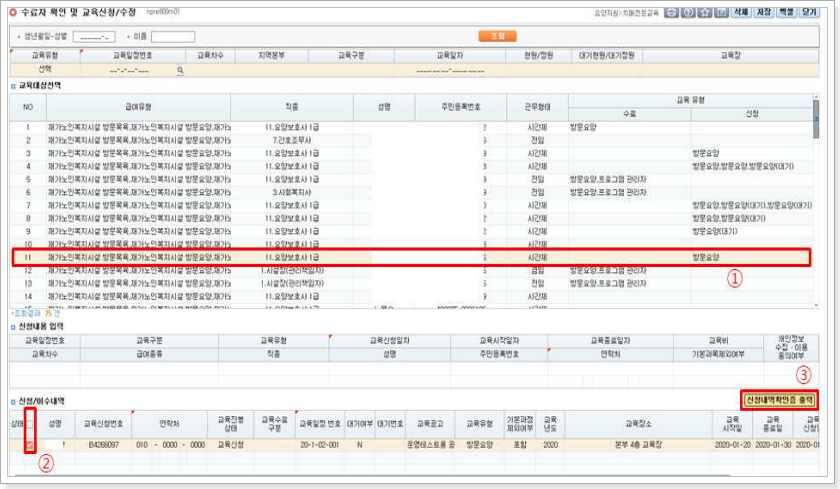The height and width of the screenshot is (489, 840).
Task: Click 교육시작일 cell 2020-01-20
Action: pyautogui.click(x=732, y=445)
